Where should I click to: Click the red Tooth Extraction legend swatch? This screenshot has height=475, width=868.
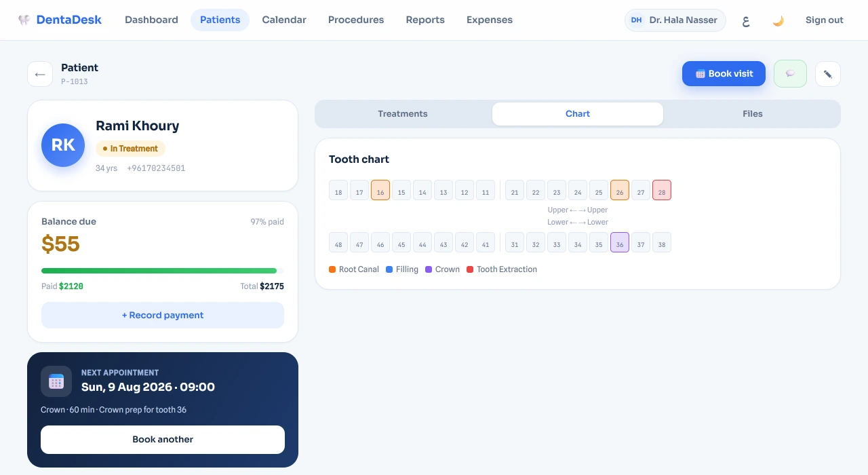point(470,269)
